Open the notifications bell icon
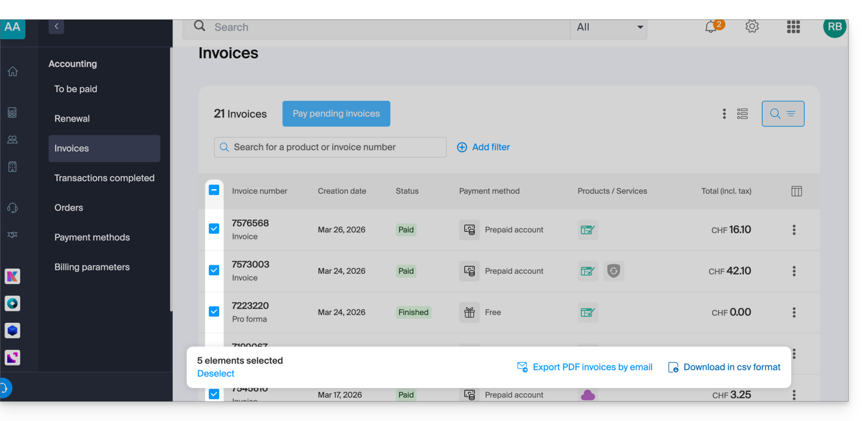 [711, 27]
